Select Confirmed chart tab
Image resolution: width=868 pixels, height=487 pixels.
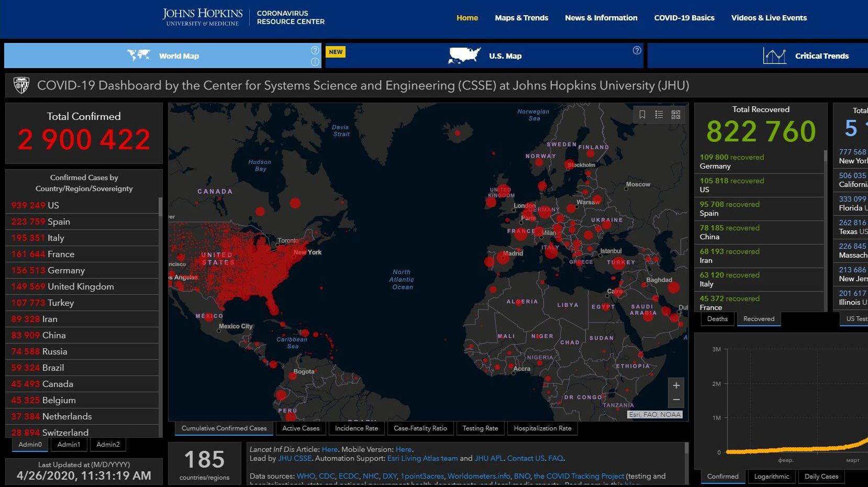point(722,477)
